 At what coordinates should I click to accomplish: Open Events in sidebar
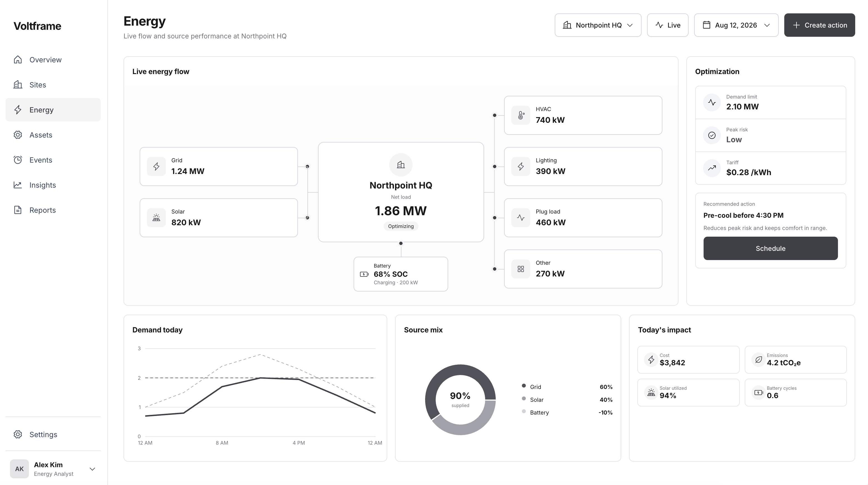pyautogui.click(x=53, y=160)
